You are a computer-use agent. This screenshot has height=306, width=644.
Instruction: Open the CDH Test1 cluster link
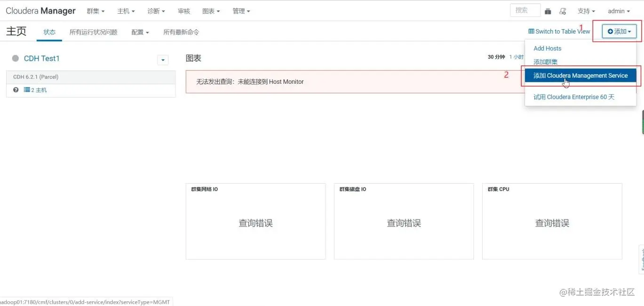[42, 58]
